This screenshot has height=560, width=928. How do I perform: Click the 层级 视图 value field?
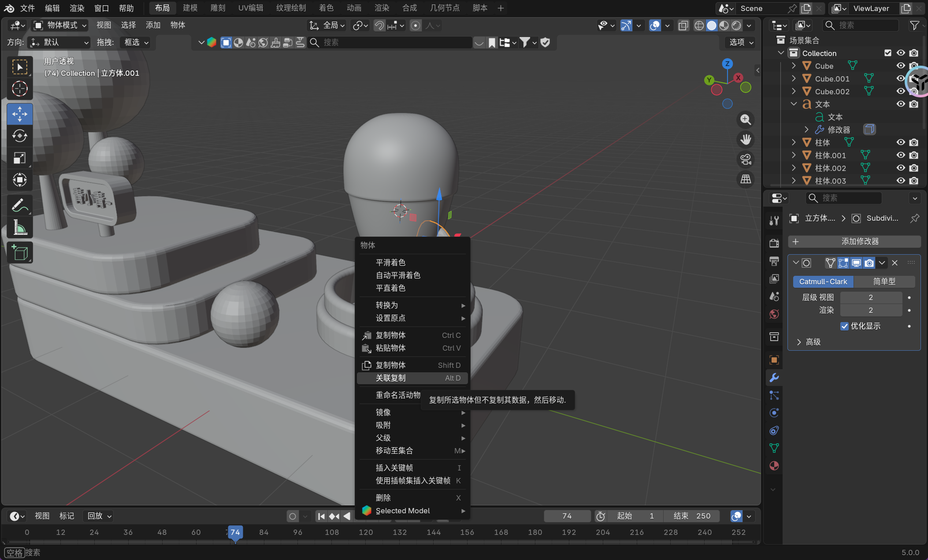tap(870, 297)
